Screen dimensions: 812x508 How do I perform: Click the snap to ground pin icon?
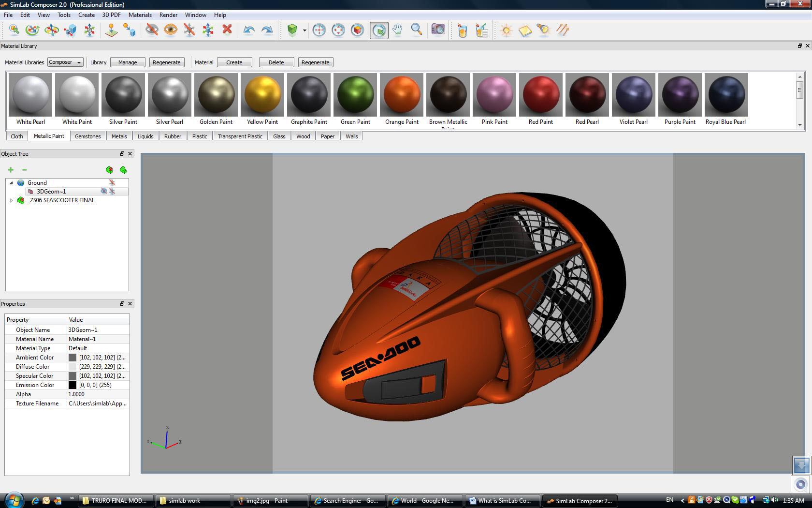click(x=111, y=30)
